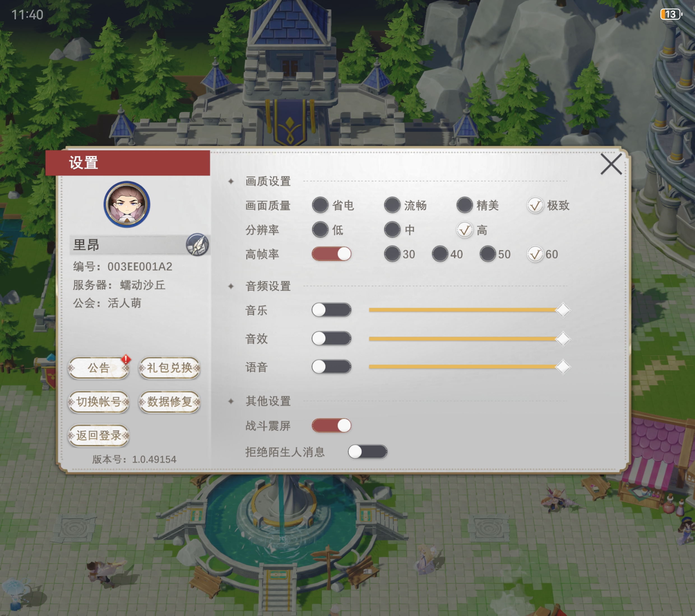Image resolution: width=695 pixels, height=616 pixels.
Task: Close the settings panel with X
Action: coord(611,164)
